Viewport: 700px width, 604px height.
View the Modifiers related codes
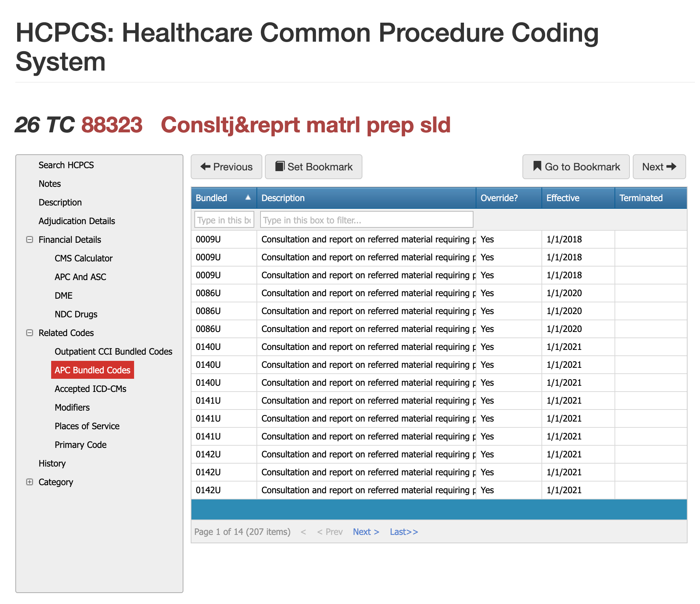[x=72, y=407]
